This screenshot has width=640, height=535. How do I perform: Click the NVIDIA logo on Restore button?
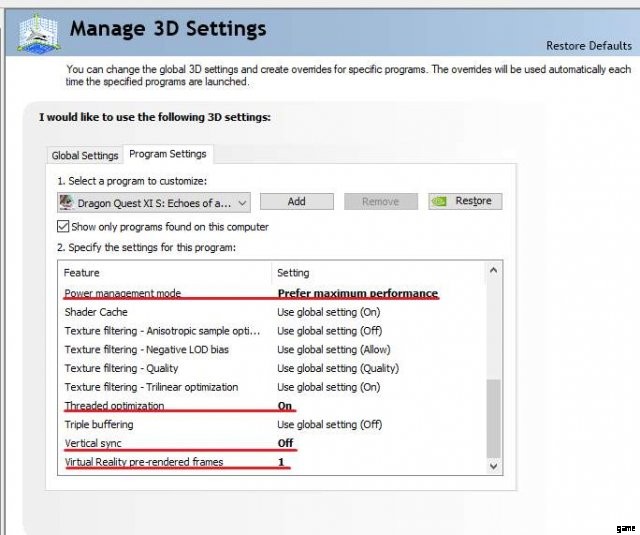click(x=439, y=201)
